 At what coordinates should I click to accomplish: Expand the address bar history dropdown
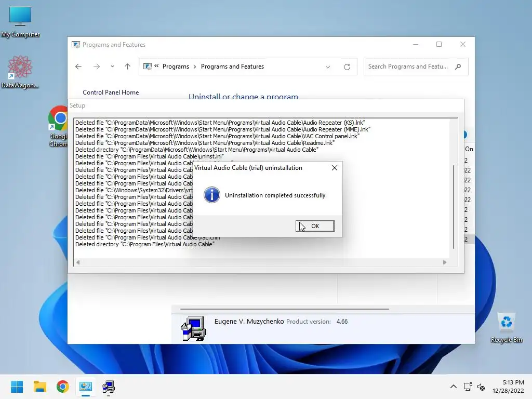tap(328, 67)
